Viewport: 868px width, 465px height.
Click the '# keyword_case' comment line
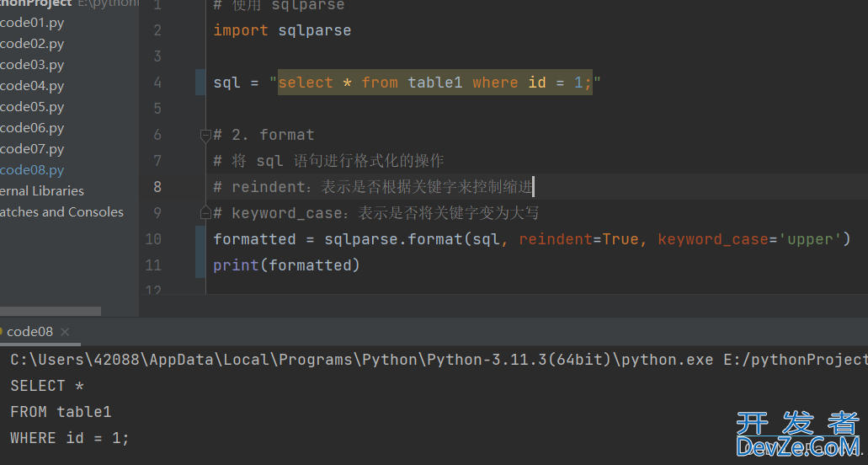coord(376,213)
